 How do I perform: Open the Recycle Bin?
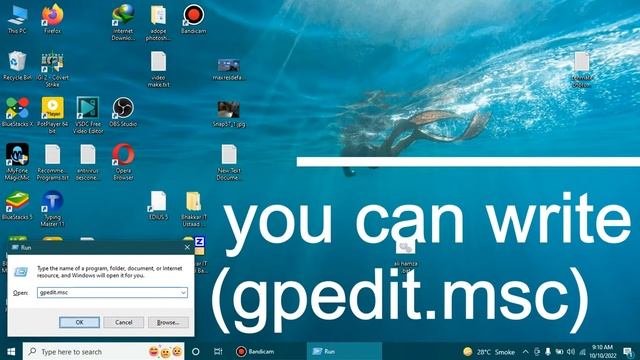tap(17, 66)
